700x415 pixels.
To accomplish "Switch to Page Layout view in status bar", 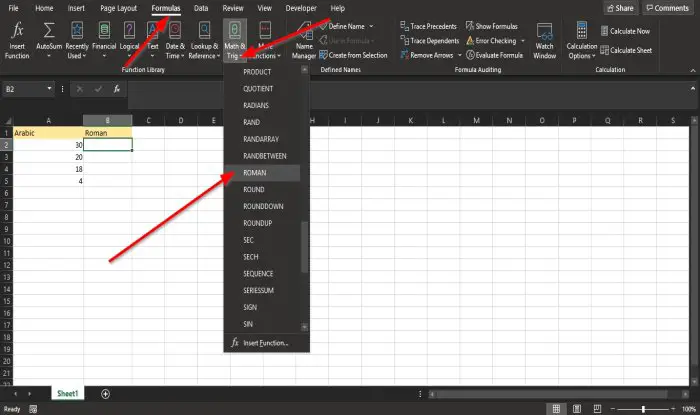I will coord(577,409).
